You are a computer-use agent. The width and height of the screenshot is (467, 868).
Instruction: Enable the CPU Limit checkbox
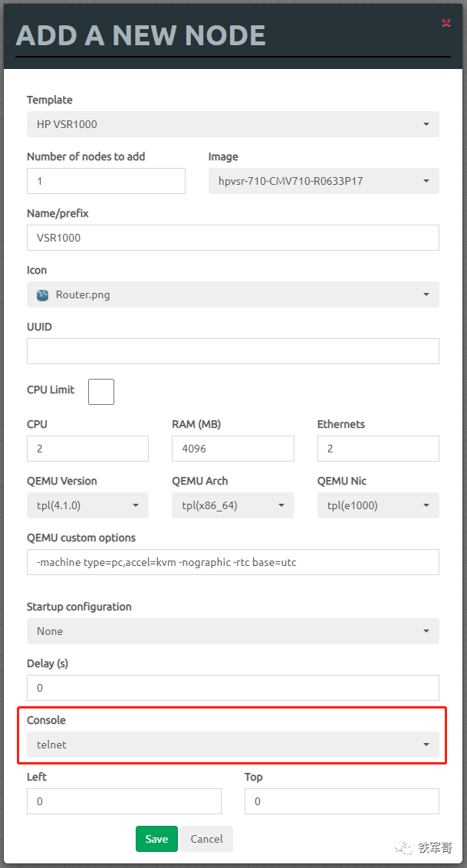[101, 392]
